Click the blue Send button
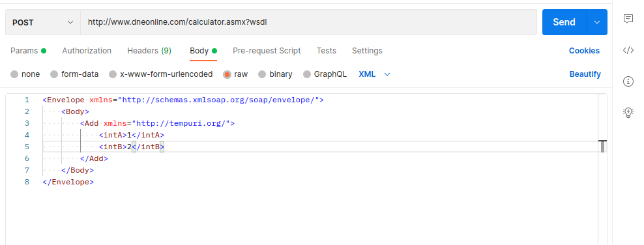The width and height of the screenshot is (644, 245). point(564,22)
